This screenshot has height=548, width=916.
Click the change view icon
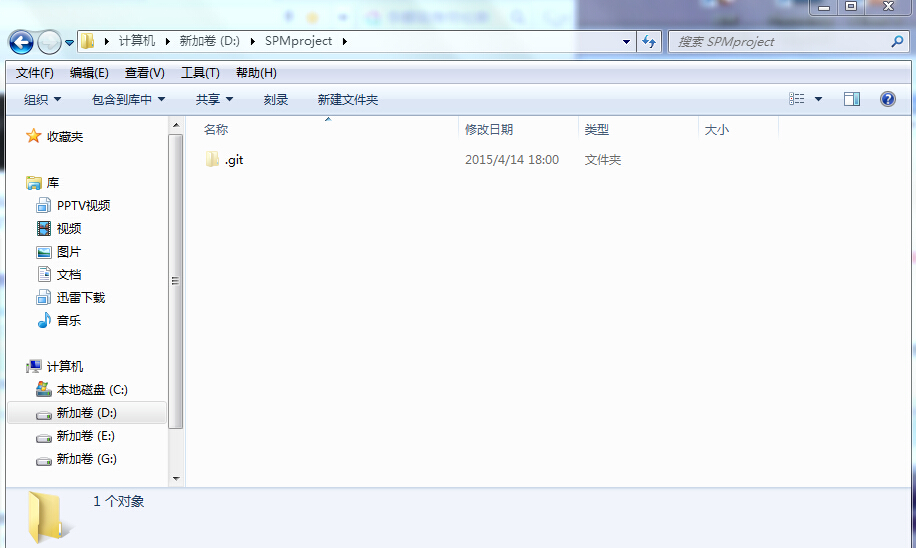click(797, 99)
